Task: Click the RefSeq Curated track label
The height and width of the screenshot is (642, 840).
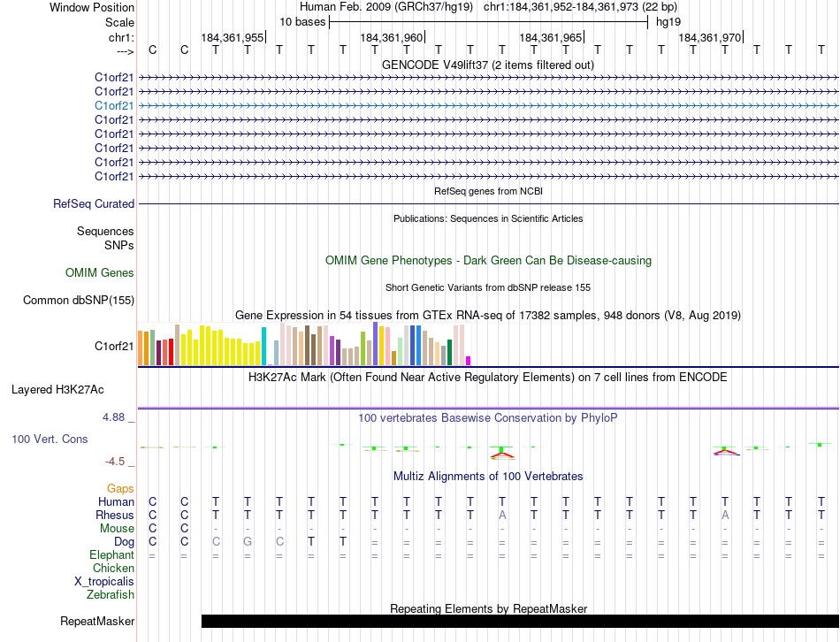Action: tap(94, 203)
